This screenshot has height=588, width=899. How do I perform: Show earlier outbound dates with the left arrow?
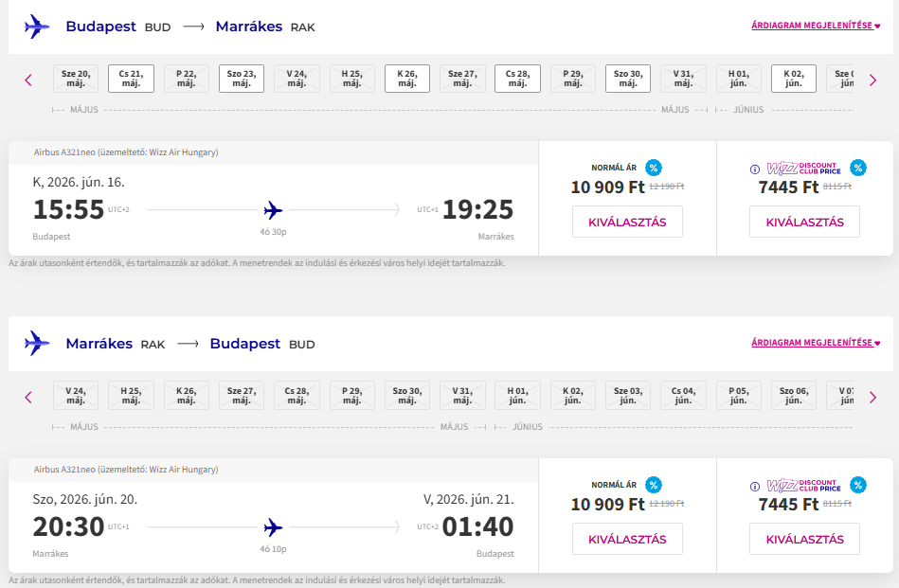[28, 80]
